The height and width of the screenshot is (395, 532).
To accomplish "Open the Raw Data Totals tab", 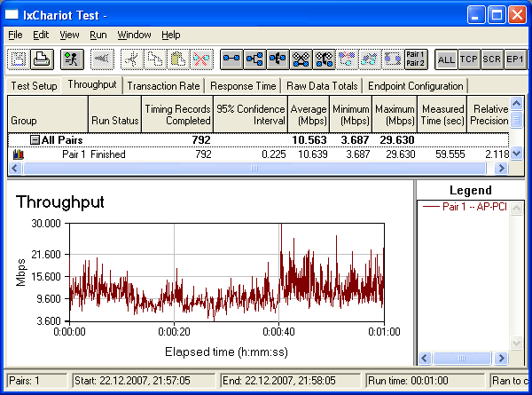I will [x=322, y=86].
